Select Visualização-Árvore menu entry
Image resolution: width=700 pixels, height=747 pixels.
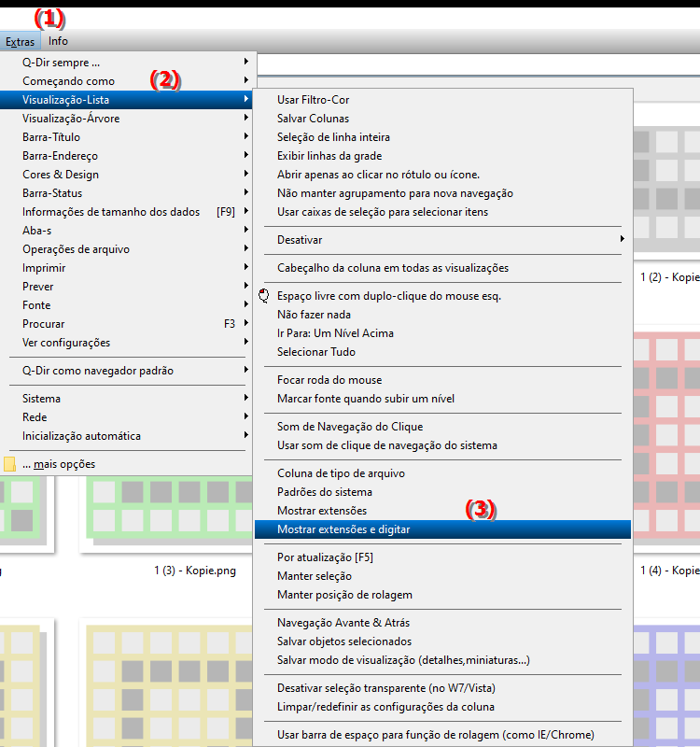coord(71,119)
